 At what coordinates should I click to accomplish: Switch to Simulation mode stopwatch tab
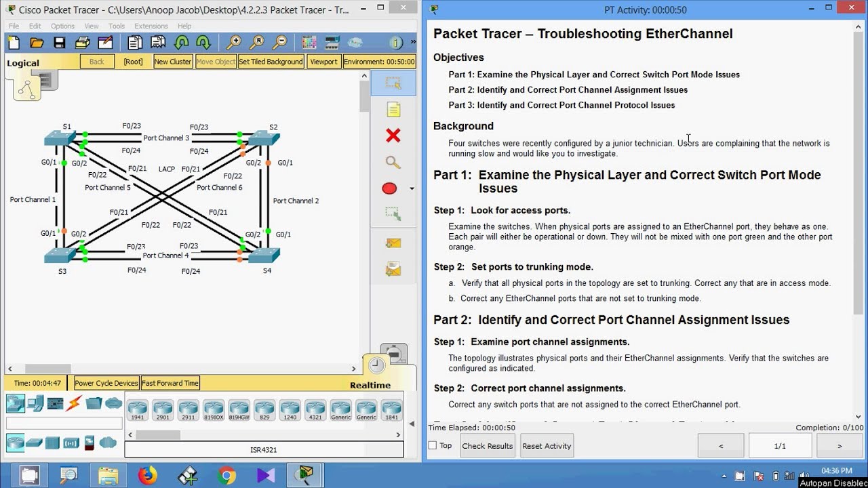coord(394,354)
